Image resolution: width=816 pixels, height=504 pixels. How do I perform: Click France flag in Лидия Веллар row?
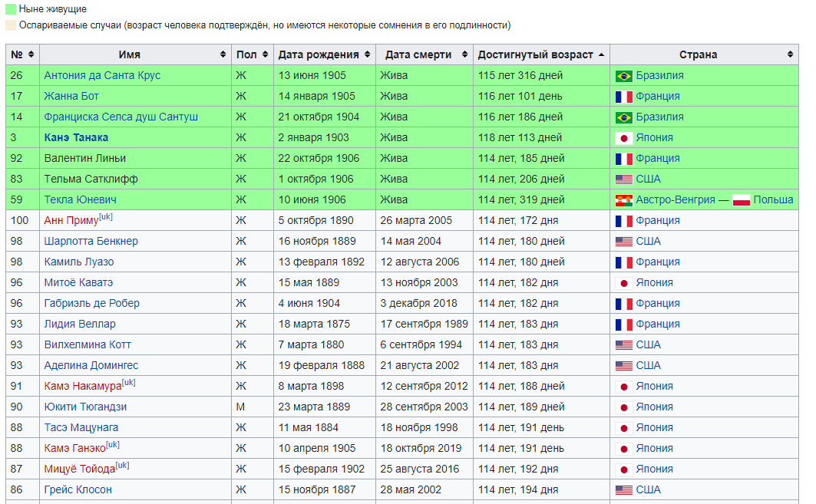click(623, 324)
